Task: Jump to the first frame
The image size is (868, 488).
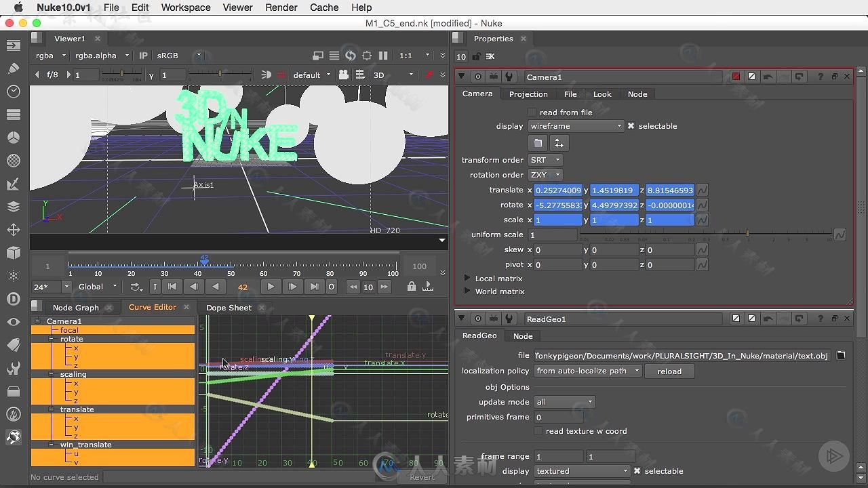Action: pyautogui.click(x=172, y=287)
